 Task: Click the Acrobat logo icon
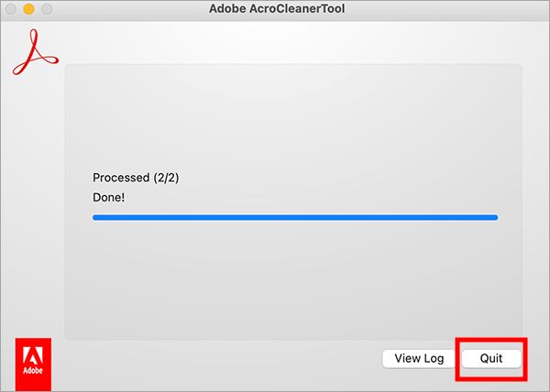coord(35,54)
